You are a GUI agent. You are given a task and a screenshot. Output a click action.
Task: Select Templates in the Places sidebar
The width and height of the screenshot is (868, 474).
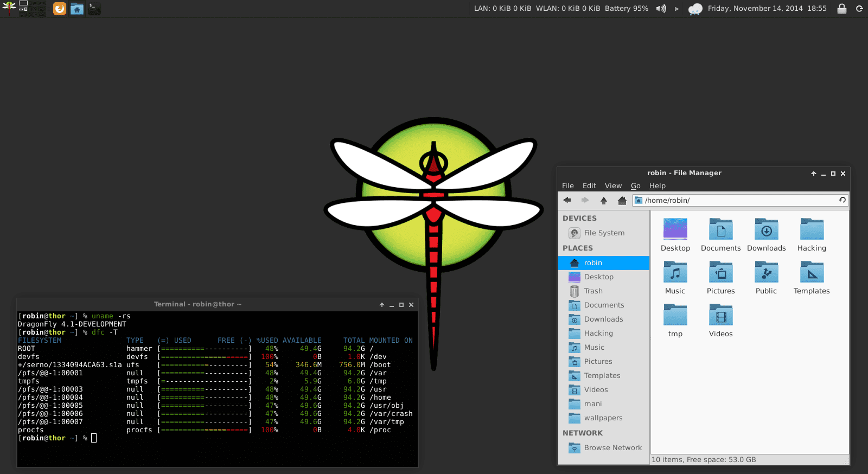pos(604,376)
